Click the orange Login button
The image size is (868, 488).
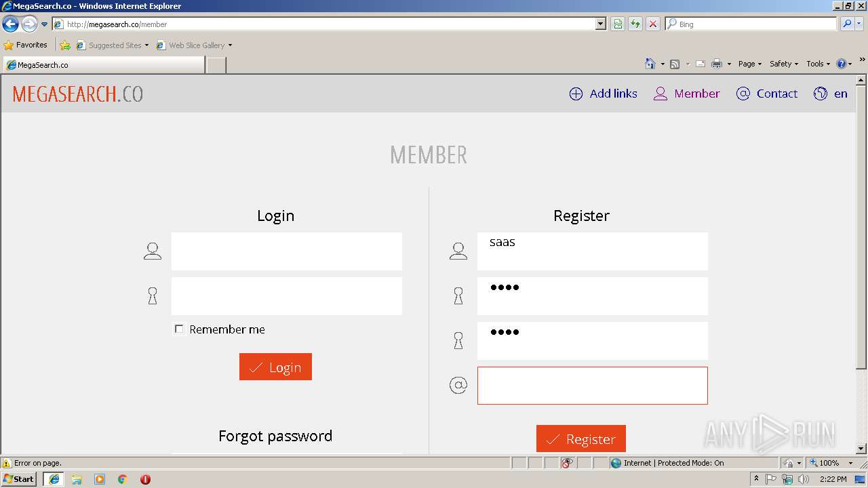275,367
